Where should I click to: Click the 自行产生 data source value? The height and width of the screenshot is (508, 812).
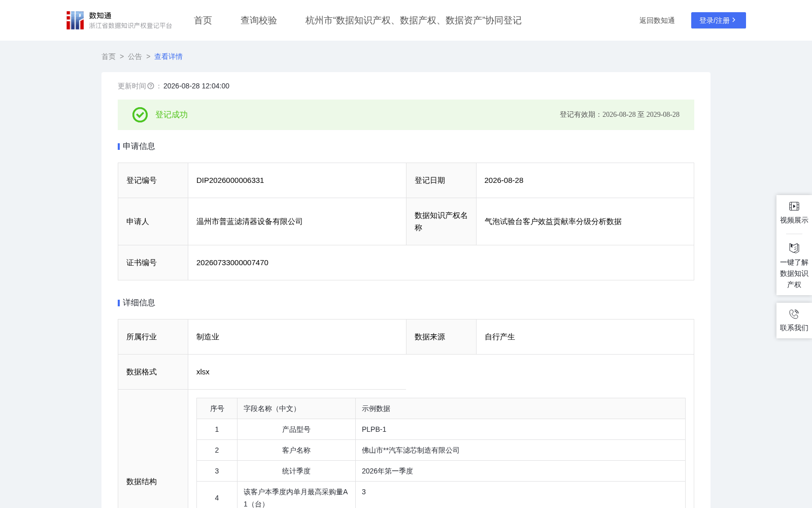(500, 337)
